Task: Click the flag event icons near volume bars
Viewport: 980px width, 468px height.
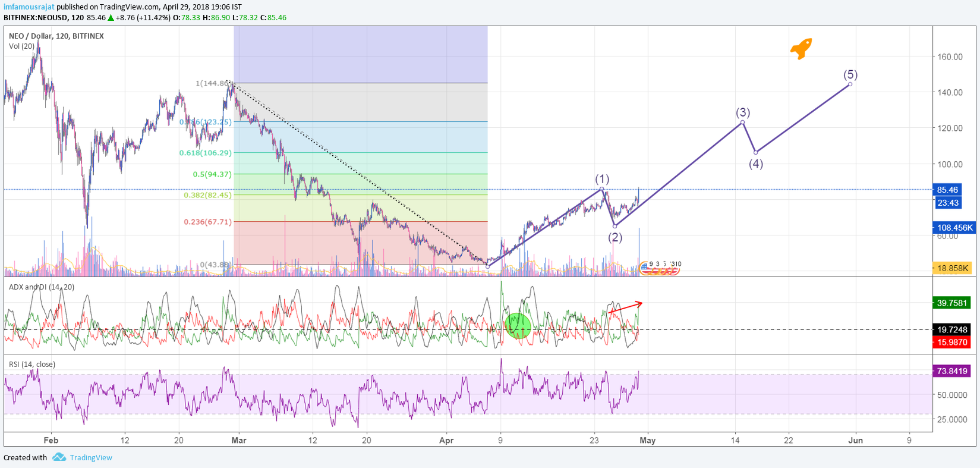Action: click(660, 268)
